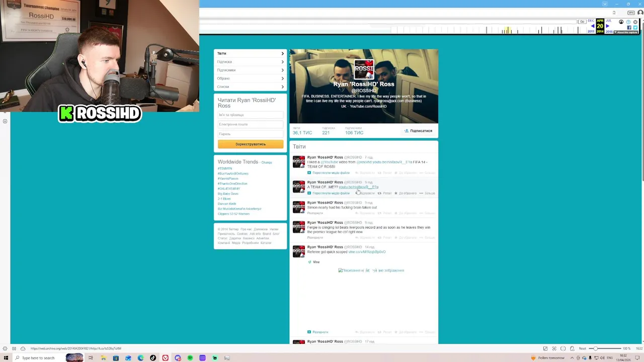Open Clippers trend link
Viewport: 644px width, 362px height.
(233, 214)
